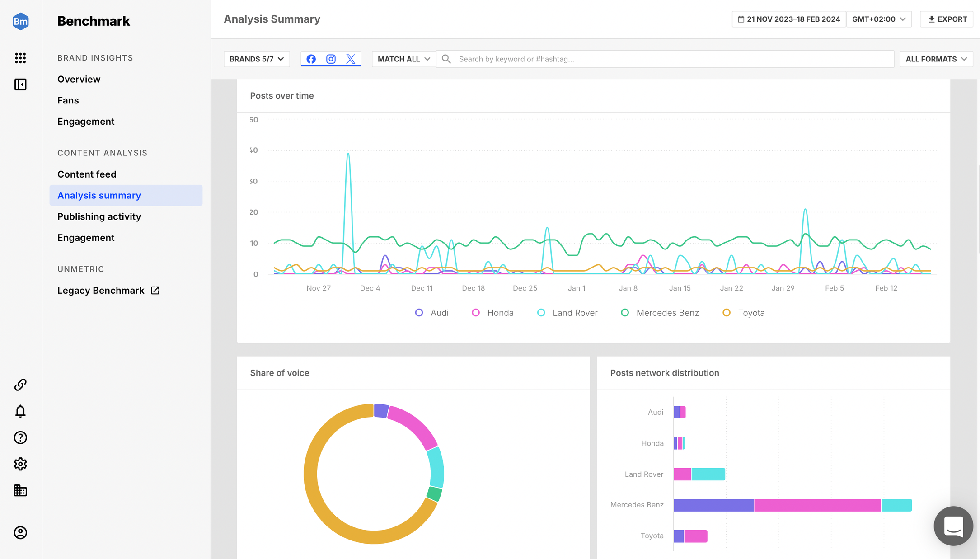
Task: Open notifications bell icon
Action: pyautogui.click(x=20, y=411)
